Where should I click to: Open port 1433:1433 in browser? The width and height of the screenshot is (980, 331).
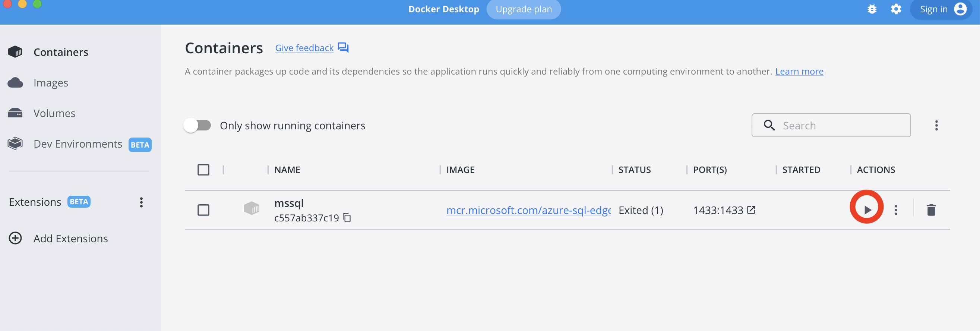coord(751,209)
